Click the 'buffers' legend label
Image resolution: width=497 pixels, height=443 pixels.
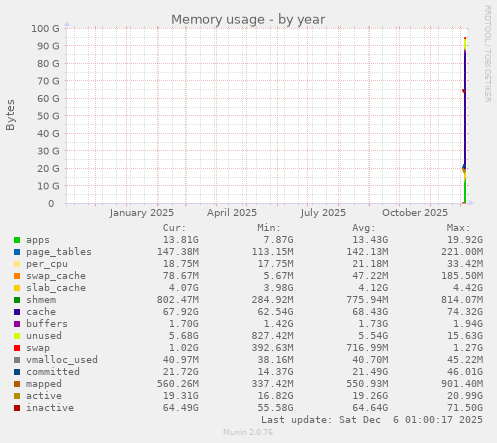coord(47,324)
